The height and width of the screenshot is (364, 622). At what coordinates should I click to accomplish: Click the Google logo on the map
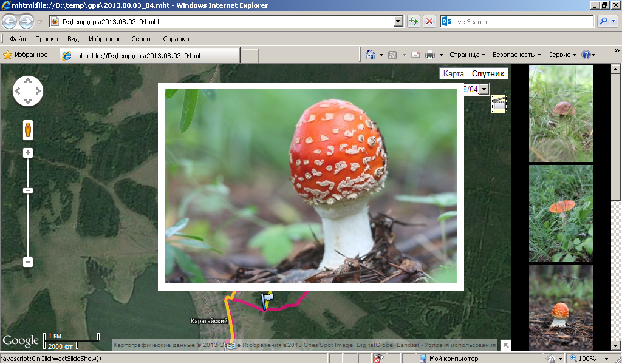[x=21, y=341]
